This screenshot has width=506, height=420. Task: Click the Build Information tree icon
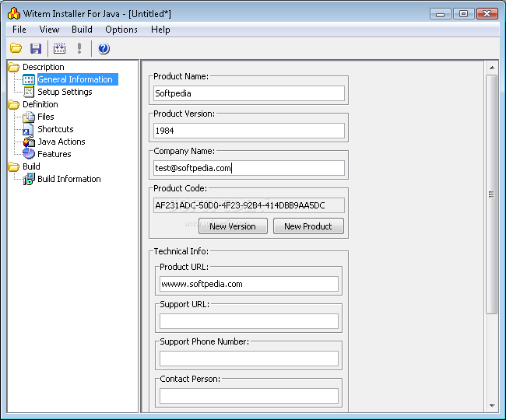click(x=29, y=179)
